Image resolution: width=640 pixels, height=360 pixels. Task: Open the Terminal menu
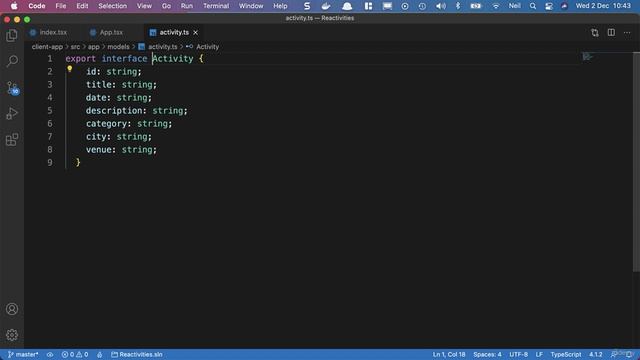click(x=216, y=6)
